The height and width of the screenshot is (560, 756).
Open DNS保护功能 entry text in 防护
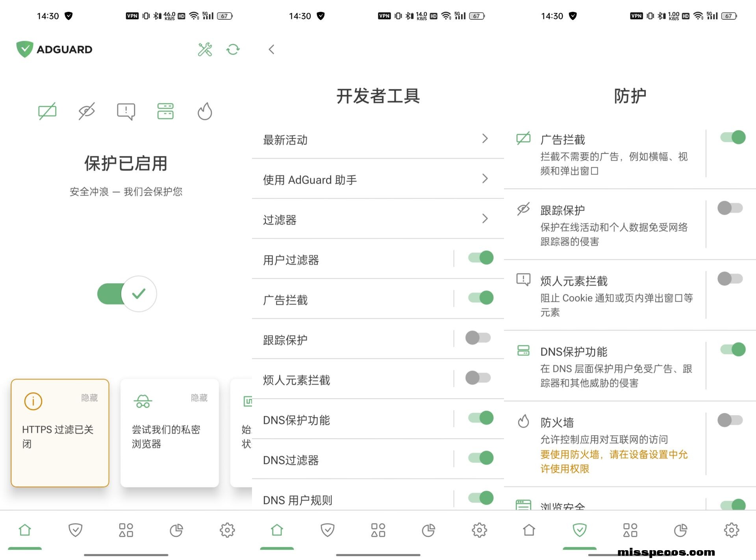point(574,352)
